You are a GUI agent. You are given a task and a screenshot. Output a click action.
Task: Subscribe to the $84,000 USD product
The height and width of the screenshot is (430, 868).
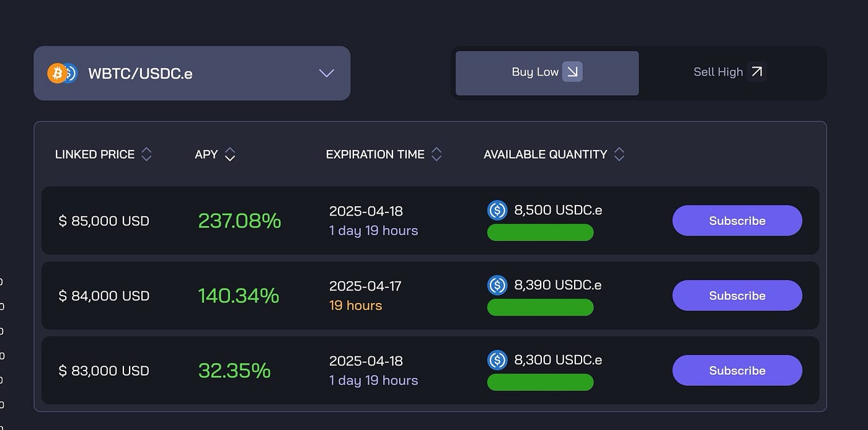[737, 296]
